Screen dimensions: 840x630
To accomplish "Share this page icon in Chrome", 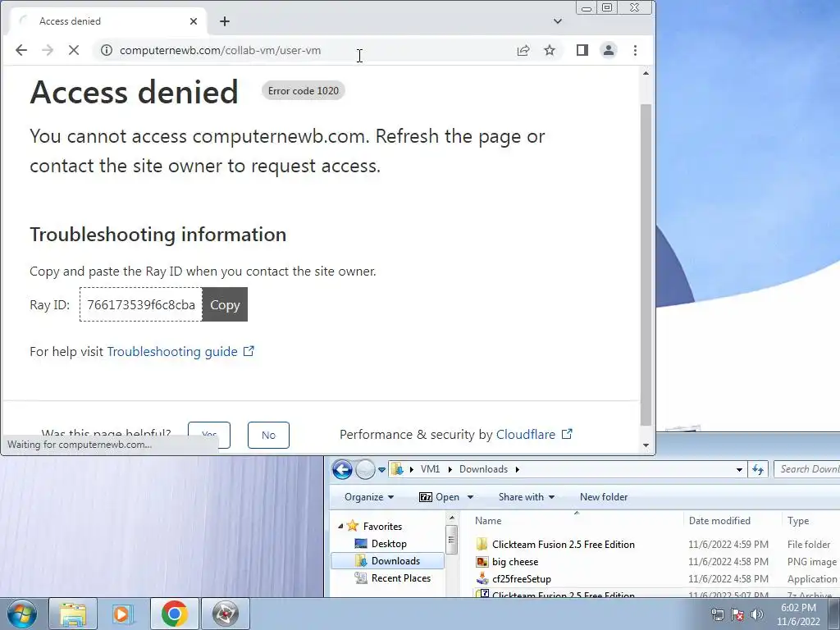I will [523, 50].
